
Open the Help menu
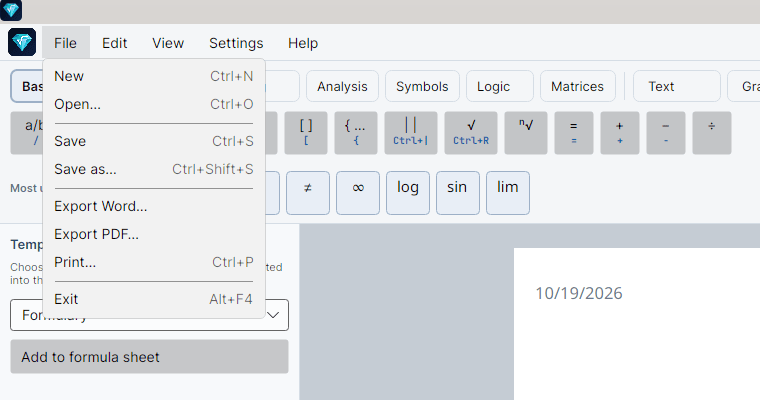[x=303, y=43]
